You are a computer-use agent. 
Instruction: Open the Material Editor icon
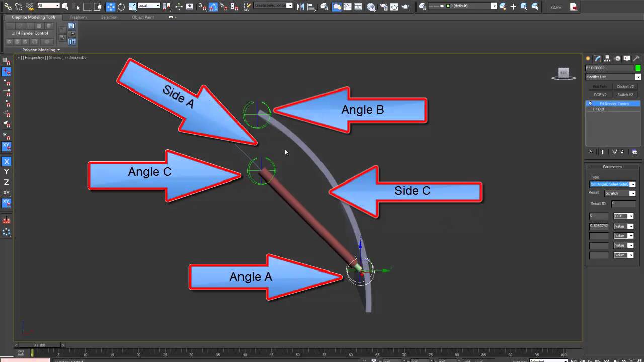point(371,6)
